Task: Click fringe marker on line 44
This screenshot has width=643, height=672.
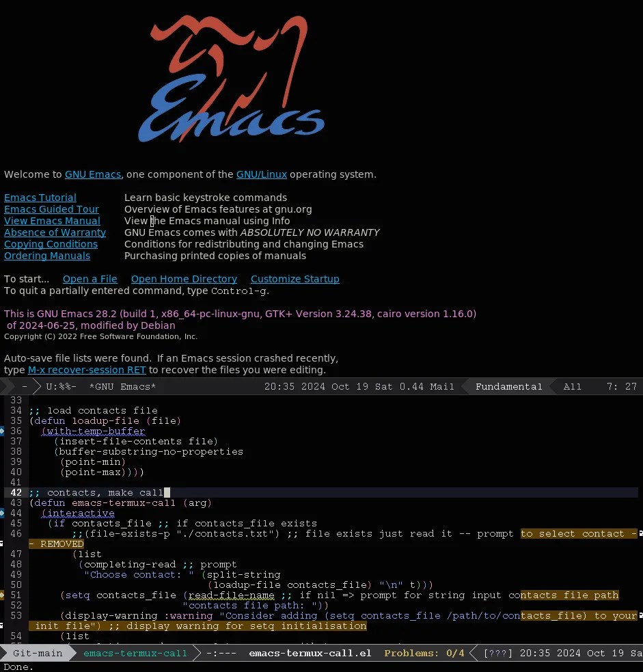Action: pos(2,513)
